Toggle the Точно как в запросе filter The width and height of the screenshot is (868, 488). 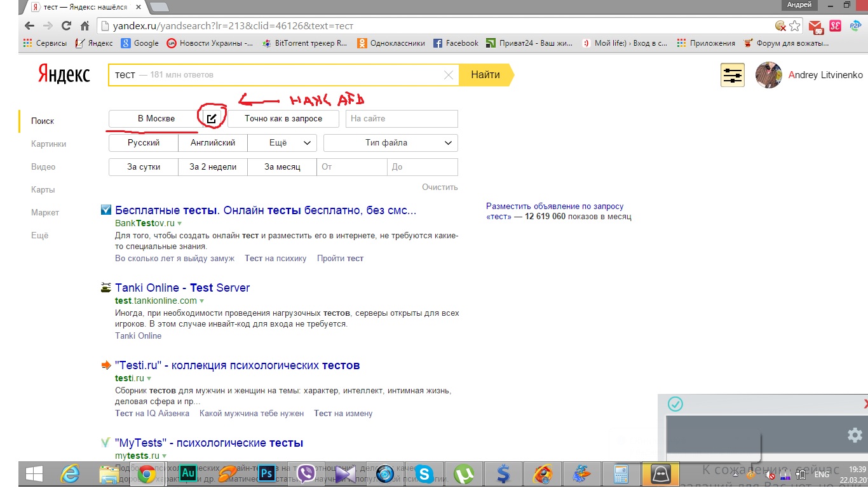click(x=283, y=118)
